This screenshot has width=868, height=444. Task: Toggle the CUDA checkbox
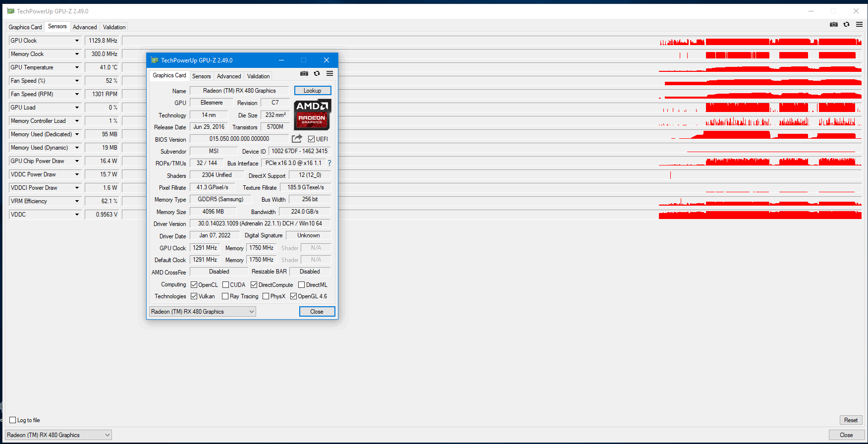[225, 285]
